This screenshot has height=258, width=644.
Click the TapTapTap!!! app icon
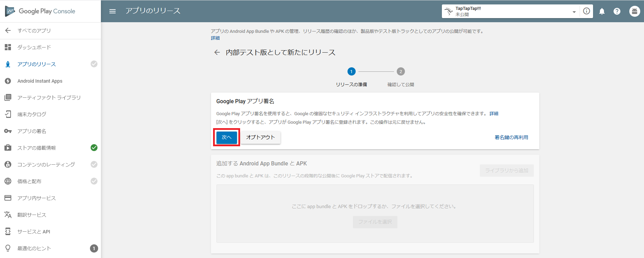[448, 11]
